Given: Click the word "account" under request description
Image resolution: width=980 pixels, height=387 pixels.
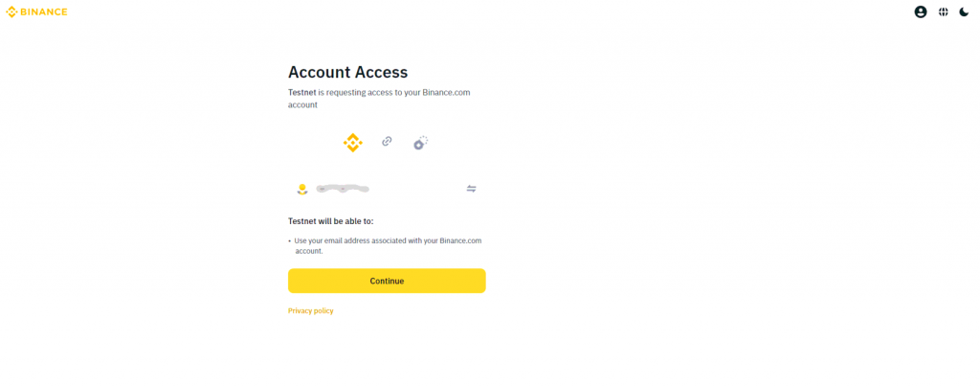Looking at the screenshot, I should tap(302, 105).
